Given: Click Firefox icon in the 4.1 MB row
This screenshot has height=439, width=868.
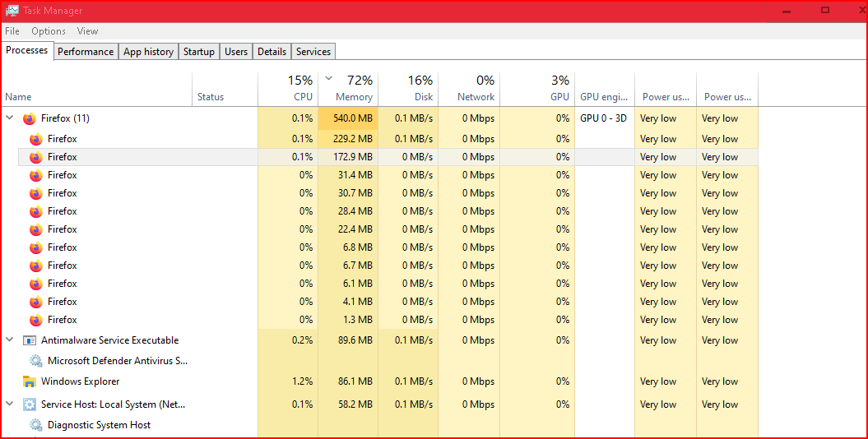Looking at the screenshot, I should 36,302.
